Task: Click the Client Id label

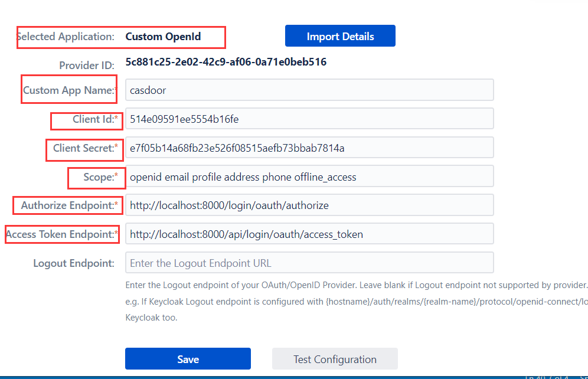Action: [x=87, y=119]
